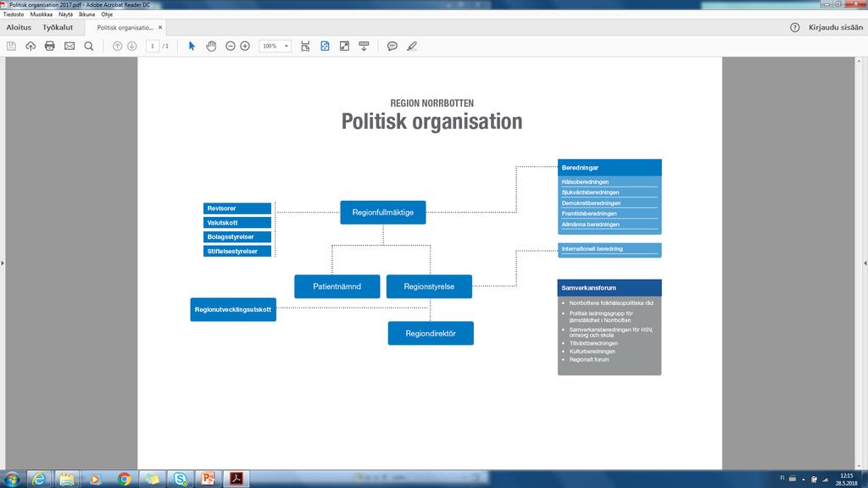Image resolution: width=868 pixels, height=488 pixels.
Task: Click Kirjaudu sisään sign-in link
Action: pos(835,27)
